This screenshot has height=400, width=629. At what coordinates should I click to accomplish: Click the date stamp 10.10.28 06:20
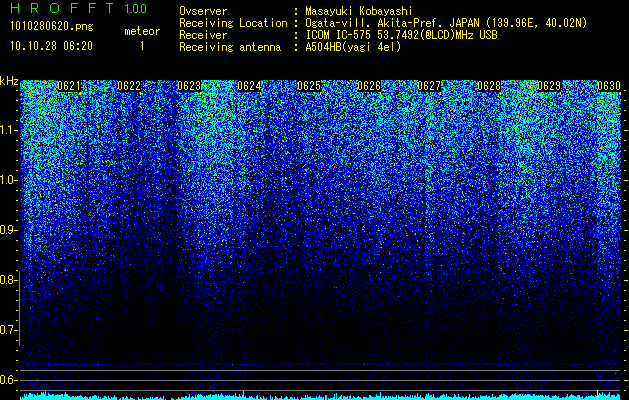(x=51, y=46)
